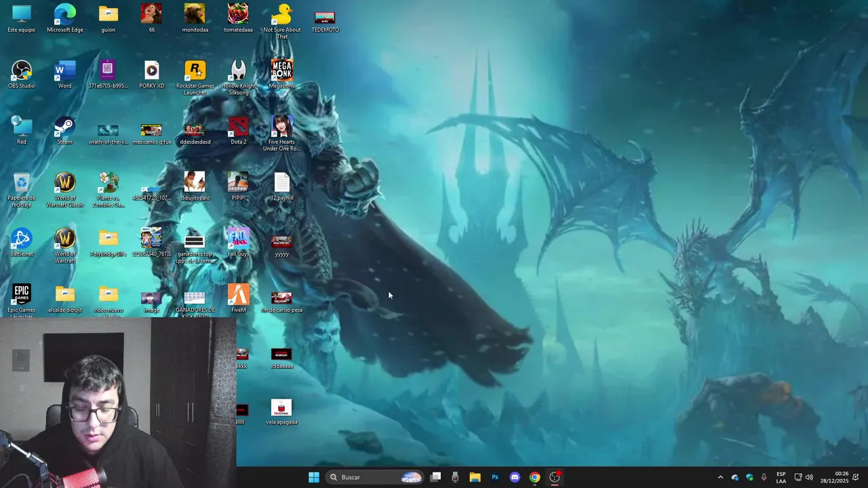Image resolution: width=868 pixels, height=488 pixels.
Task: Expand the hidden system tray icons
Action: click(720, 477)
